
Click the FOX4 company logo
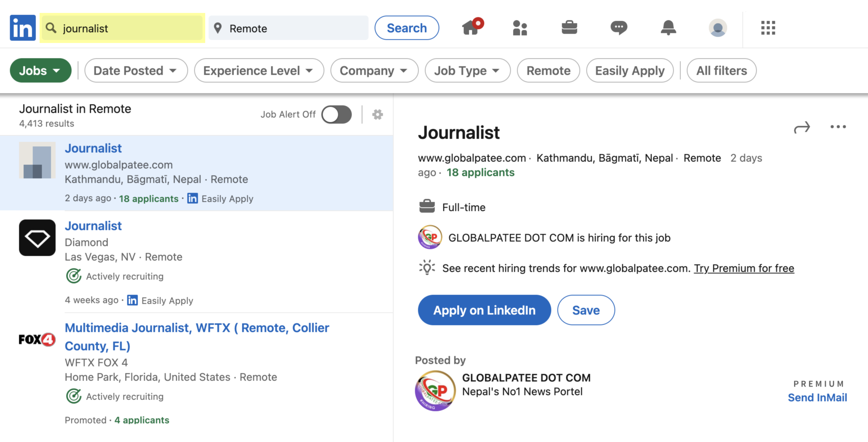point(37,339)
